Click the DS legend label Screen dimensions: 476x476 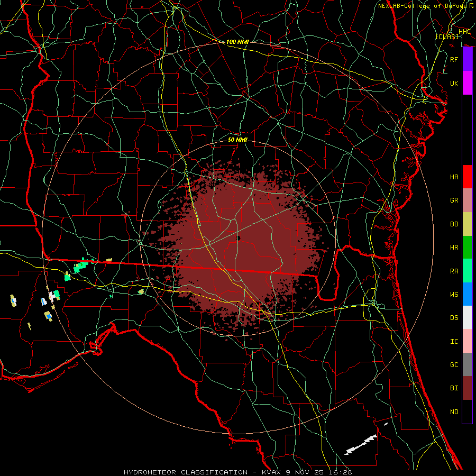[454, 318]
